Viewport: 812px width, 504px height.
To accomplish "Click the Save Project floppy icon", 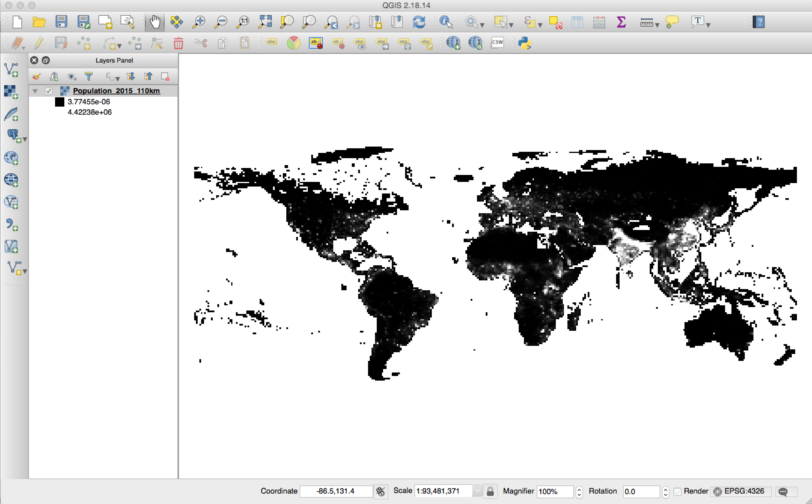I will [x=61, y=22].
